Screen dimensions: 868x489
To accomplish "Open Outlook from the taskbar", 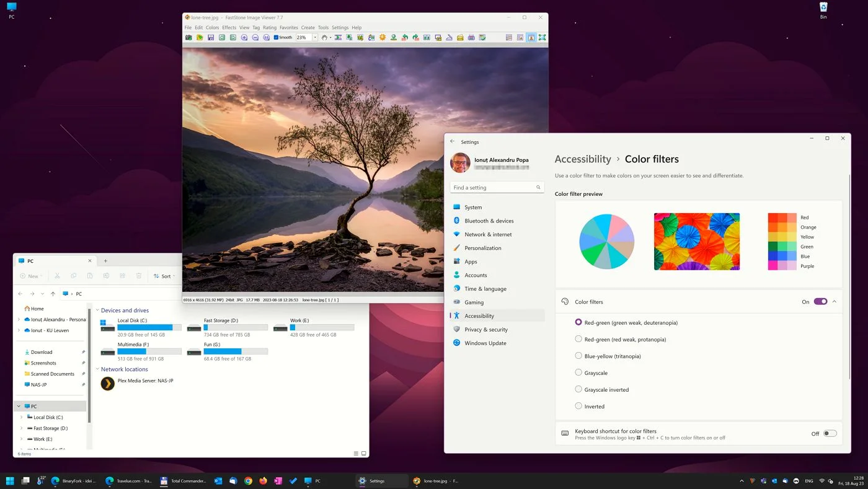I will tap(218, 480).
